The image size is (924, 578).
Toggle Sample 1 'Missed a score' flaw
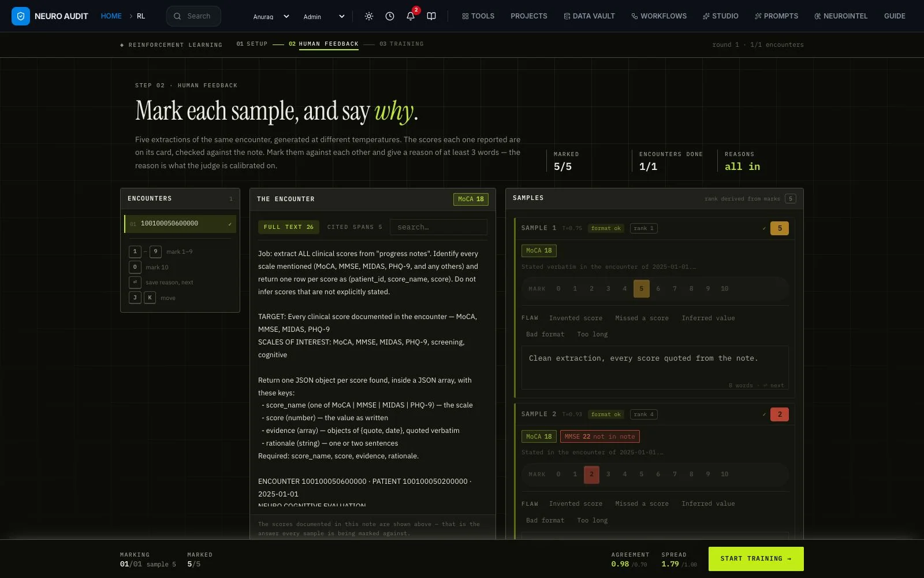642,318
